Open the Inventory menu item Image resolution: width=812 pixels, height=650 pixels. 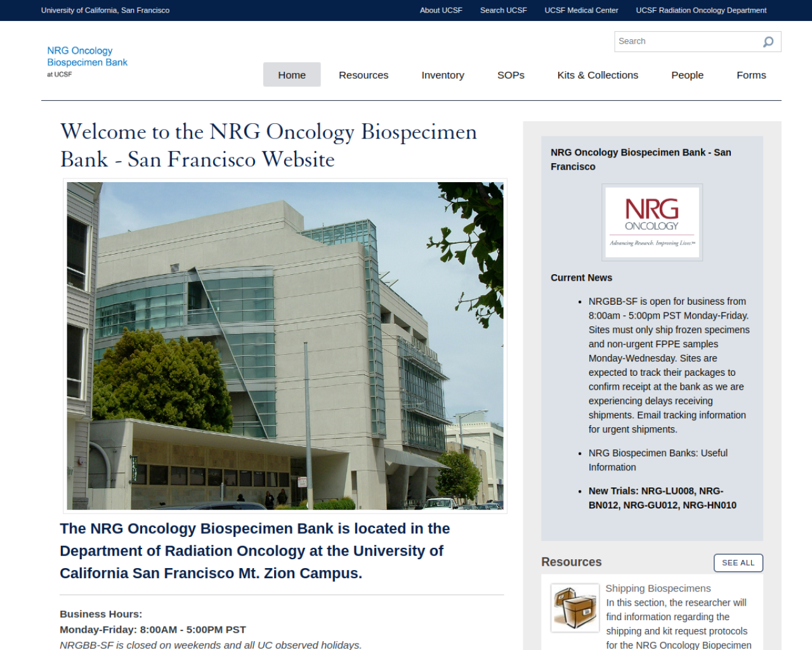[443, 75]
